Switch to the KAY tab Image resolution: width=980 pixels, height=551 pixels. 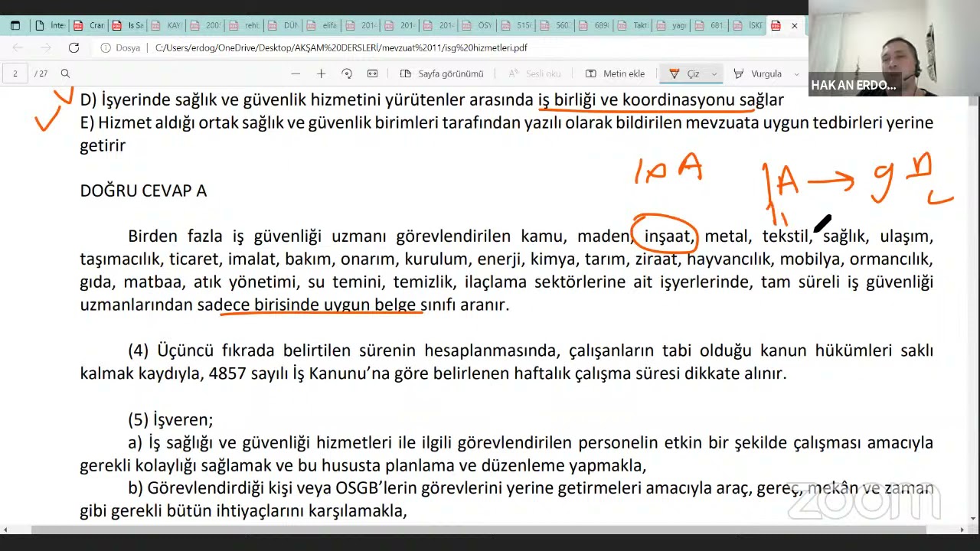tap(165, 25)
